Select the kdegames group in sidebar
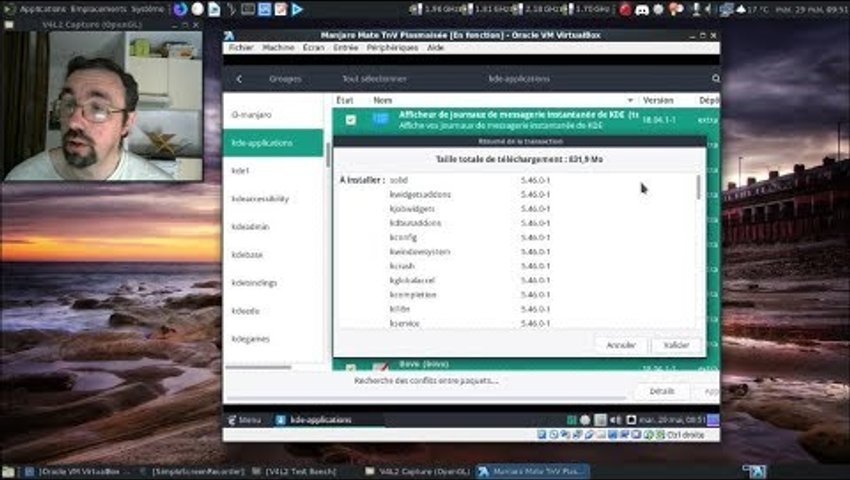This screenshot has height=480, width=850. pos(273,339)
